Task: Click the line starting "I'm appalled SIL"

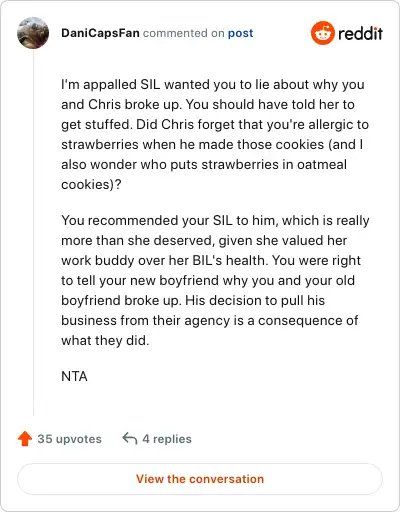Action: click(x=213, y=85)
